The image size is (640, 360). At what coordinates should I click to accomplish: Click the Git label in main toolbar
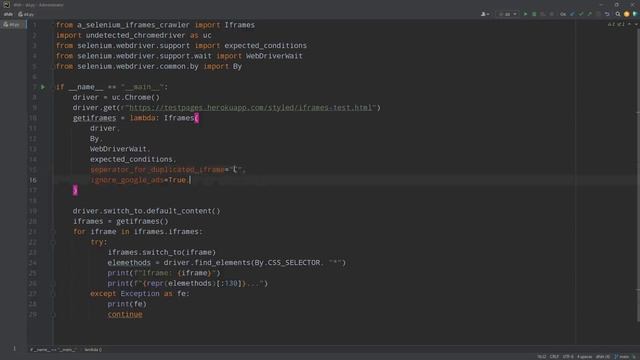click(563, 14)
